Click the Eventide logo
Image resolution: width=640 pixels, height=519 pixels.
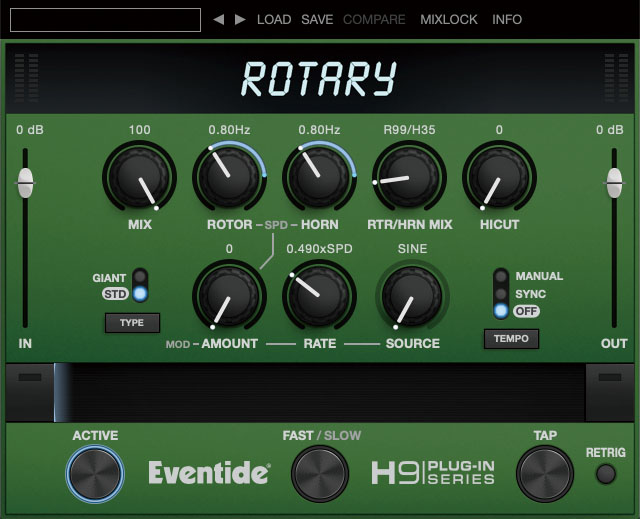(x=209, y=473)
